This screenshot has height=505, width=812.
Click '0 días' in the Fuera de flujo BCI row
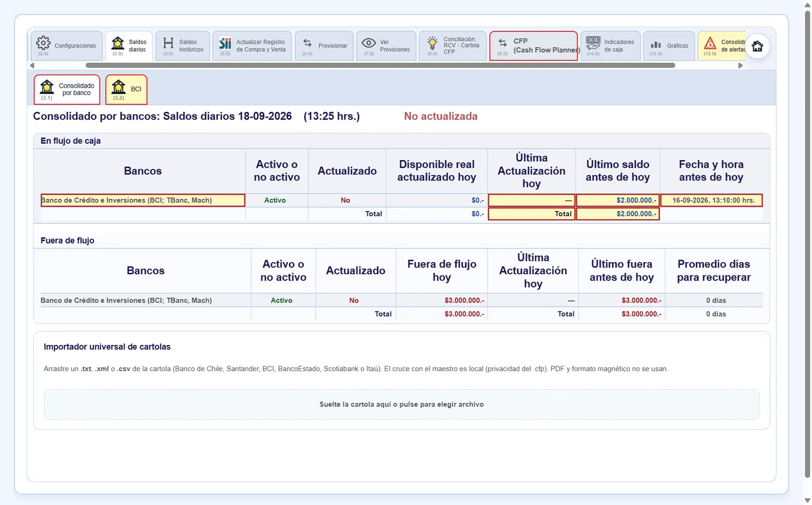(716, 300)
